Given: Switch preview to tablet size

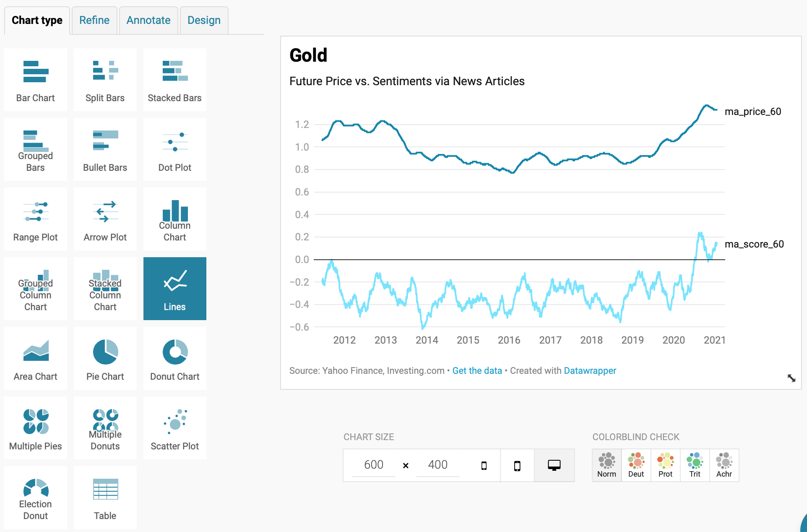Looking at the screenshot, I should point(517,465).
